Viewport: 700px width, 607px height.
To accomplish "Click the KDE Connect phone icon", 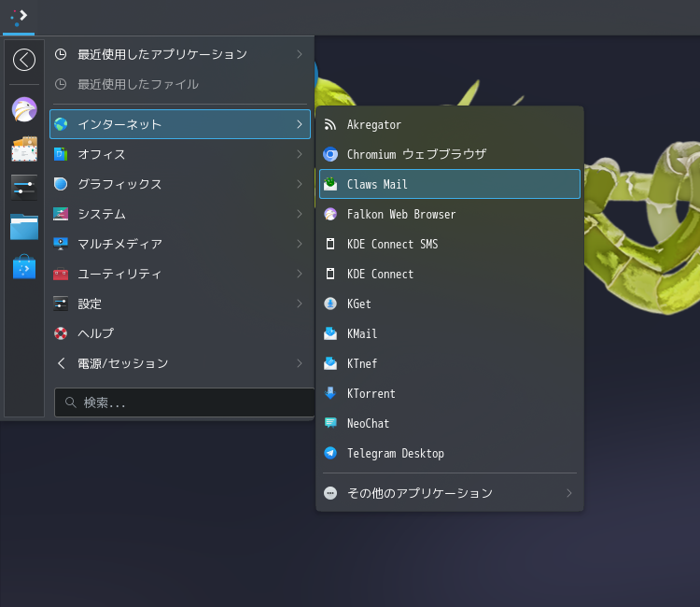I will pyautogui.click(x=330, y=274).
